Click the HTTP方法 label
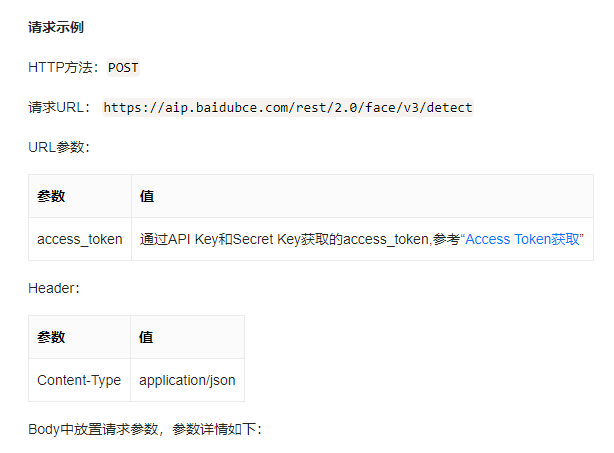This screenshot has width=614, height=453. tap(60, 67)
